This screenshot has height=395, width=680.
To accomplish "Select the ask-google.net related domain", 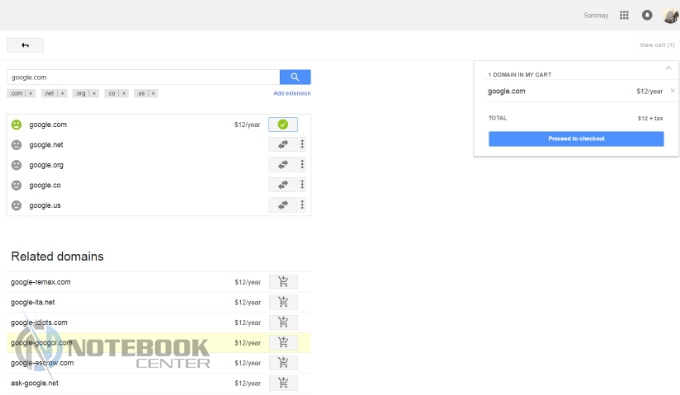I will coord(35,383).
